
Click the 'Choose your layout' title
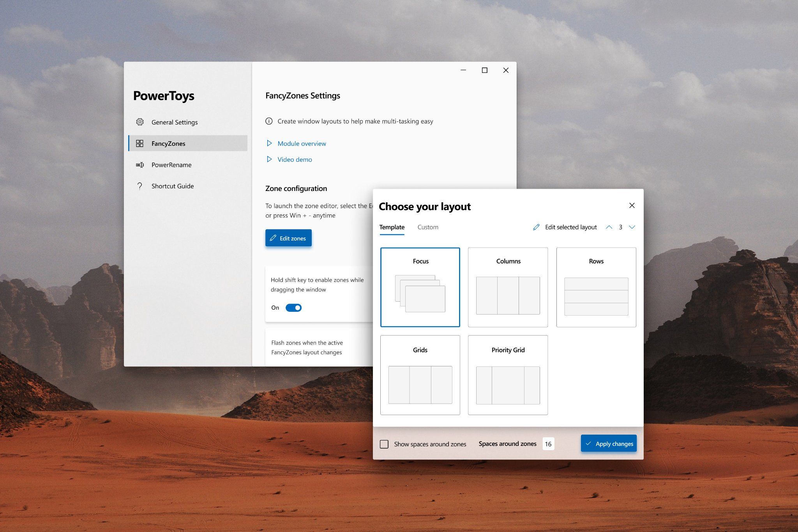(425, 207)
